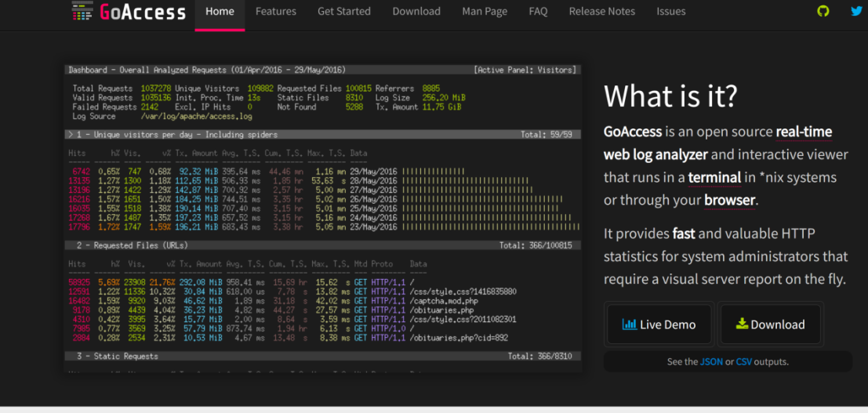This screenshot has width=868, height=413.
Task: Click the GoAccess wordmark text
Action: point(142,12)
